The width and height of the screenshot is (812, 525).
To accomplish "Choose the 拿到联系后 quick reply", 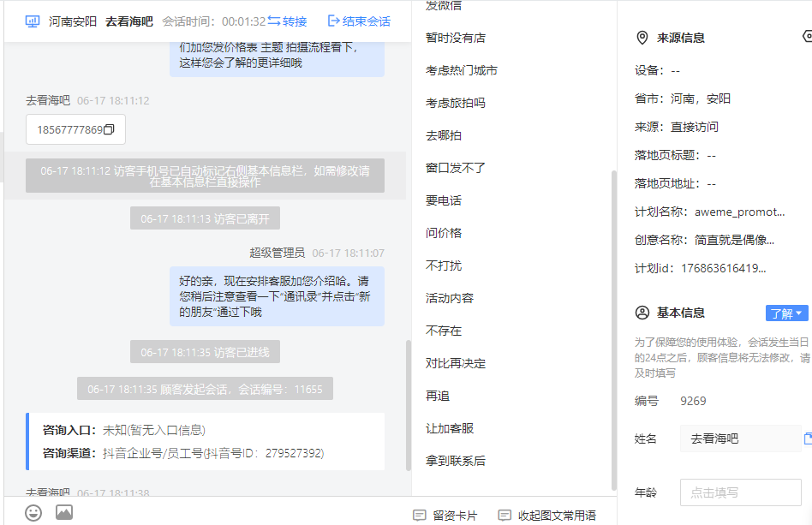I will pyautogui.click(x=456, y=461).
